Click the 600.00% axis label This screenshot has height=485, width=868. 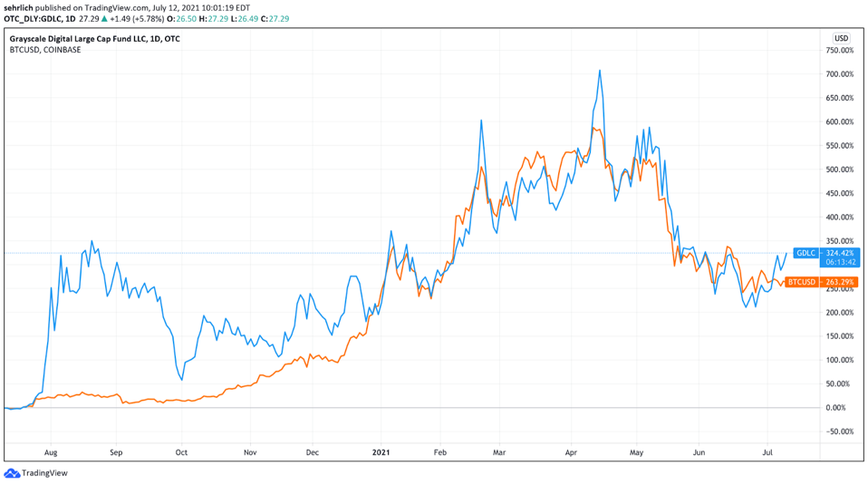(x=840, y=121)
